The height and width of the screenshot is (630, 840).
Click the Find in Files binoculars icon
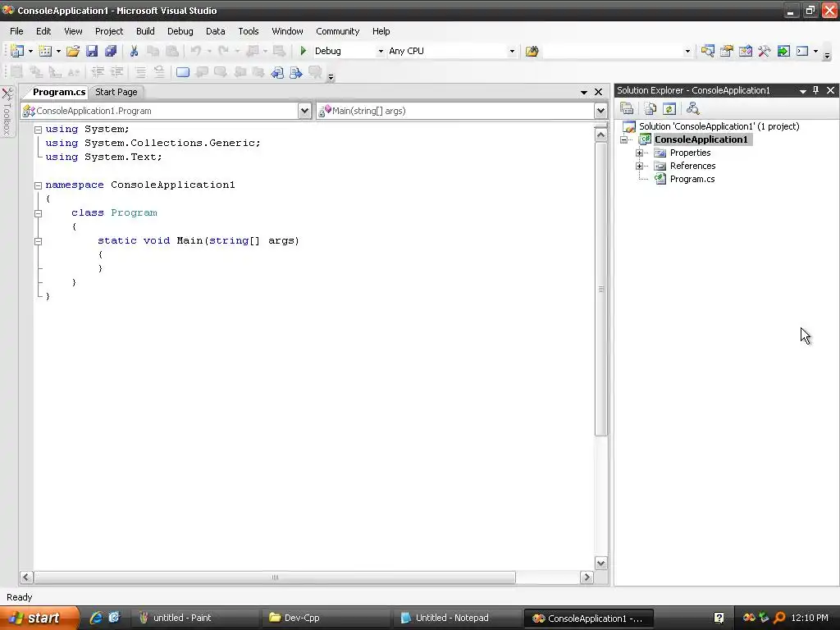click(532, 51)
